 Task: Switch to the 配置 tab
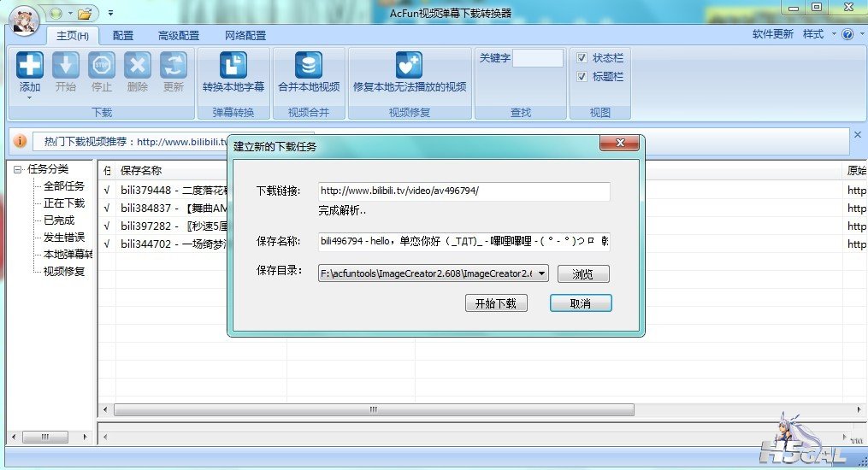123,35
